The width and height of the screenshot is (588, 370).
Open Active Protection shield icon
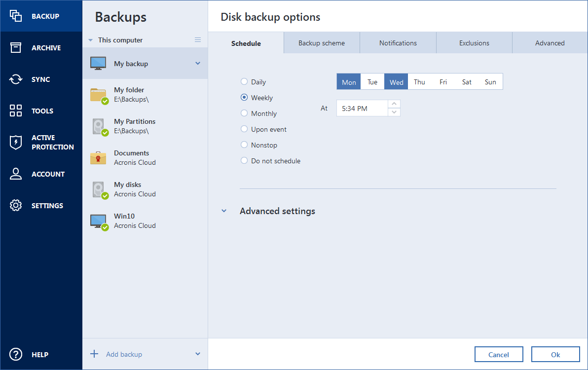[x=16, y=143]
